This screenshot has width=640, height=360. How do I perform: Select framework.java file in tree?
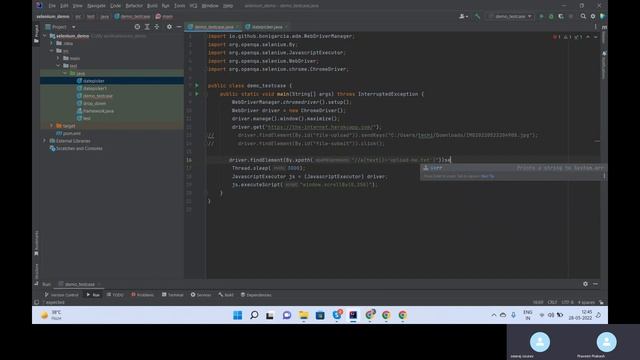point(98,111)
